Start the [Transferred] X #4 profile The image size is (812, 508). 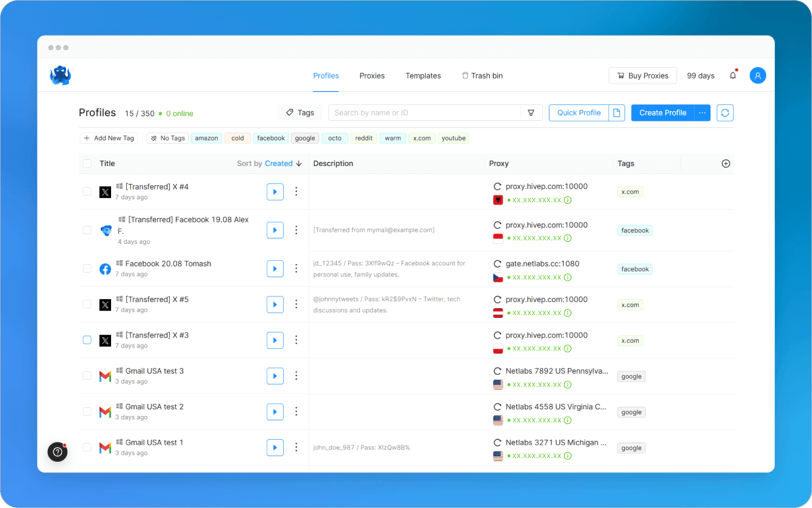(275, 192)
